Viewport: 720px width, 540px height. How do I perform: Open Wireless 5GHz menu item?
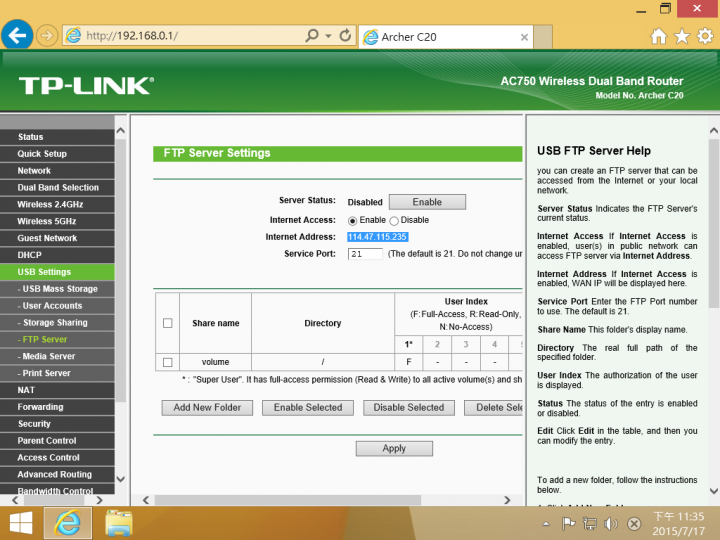pyautogui.click(x=57, y=221)
